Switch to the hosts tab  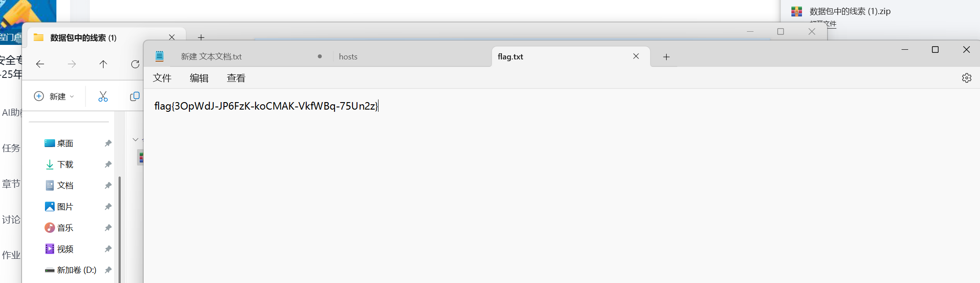click(348, 57)
